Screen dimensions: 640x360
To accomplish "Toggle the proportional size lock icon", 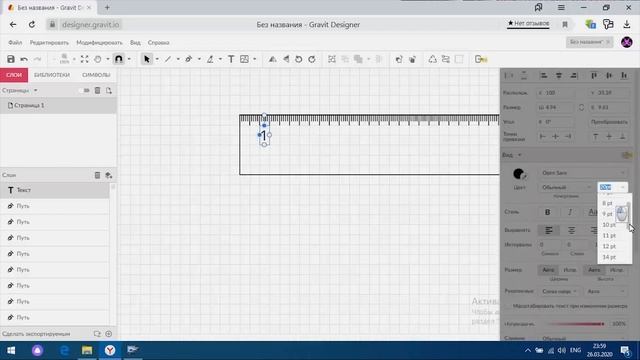I will [581, 107].
